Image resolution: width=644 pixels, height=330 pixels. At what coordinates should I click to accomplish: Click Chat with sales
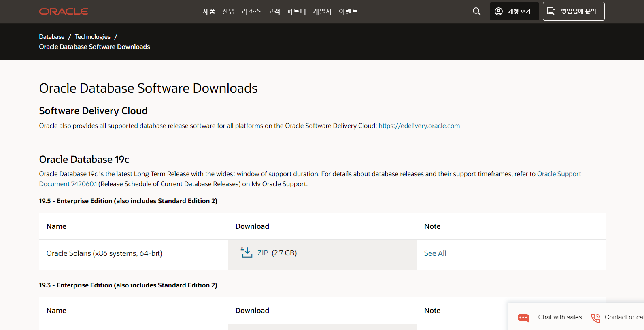coord(560,317)
